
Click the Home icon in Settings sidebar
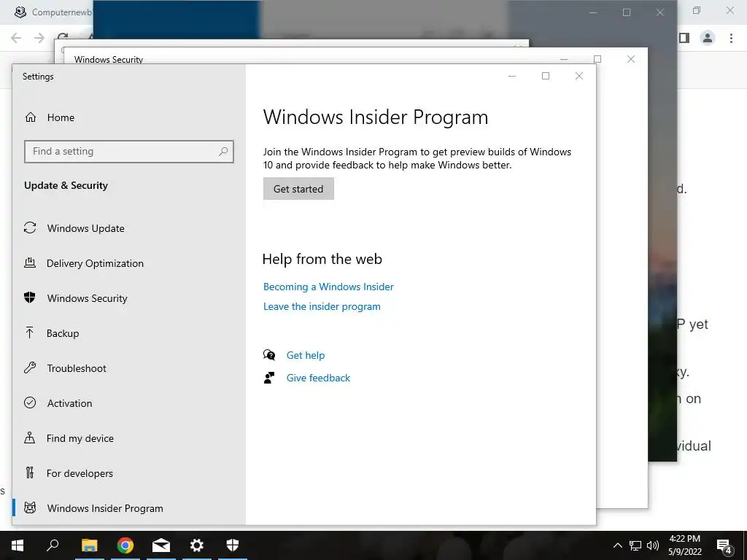[x=31, y=117]
